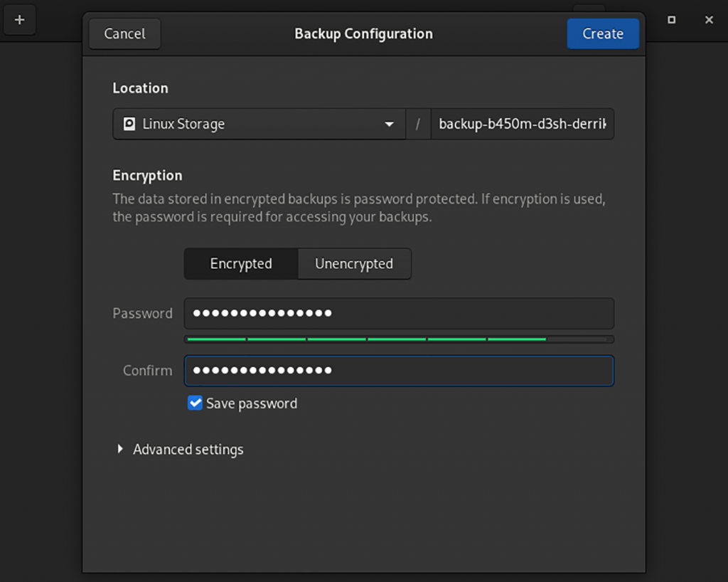Image resolution: width=728 pixels, height=582 pixels.
Task: Select the Unencrypted tab of the segmented control
Action: click(x=354, y=263)
